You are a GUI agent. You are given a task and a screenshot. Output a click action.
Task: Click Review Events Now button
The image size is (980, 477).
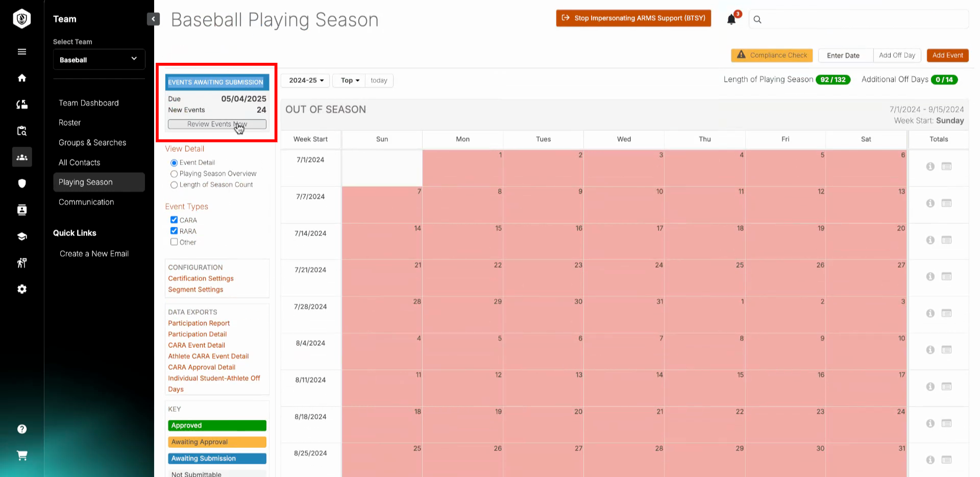pyautogui.click(x=217, y=124)
